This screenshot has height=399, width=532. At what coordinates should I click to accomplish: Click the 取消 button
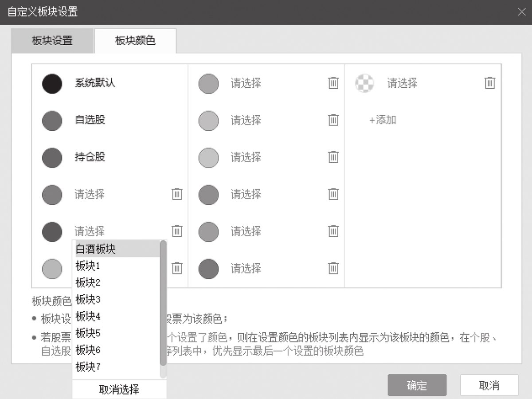coord(489,385)
